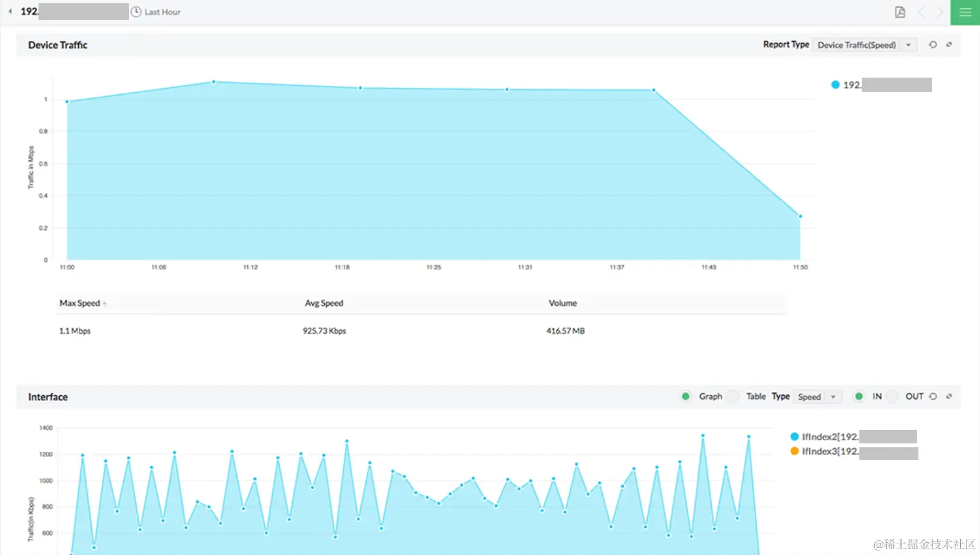980x555 pixels.
Task: Refresh the Device Traffic widget
Action: [933, 45]
